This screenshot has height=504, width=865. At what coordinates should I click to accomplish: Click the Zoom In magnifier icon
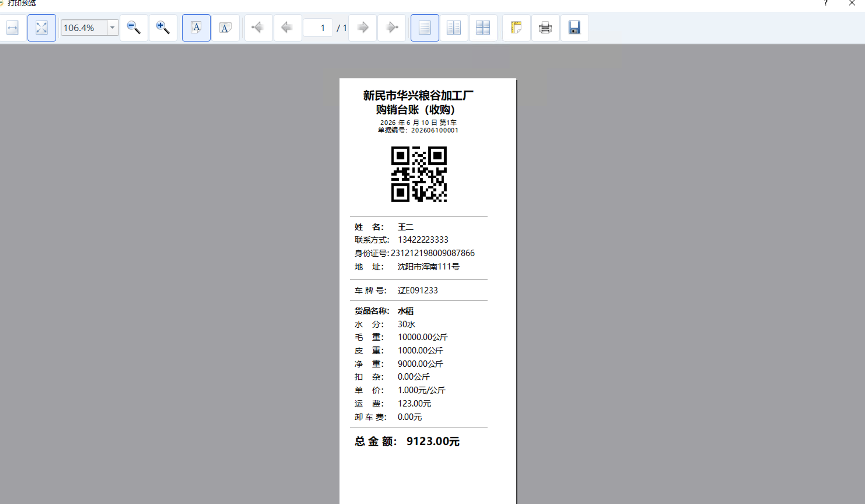pyautogui.click(x=163, y=28)
